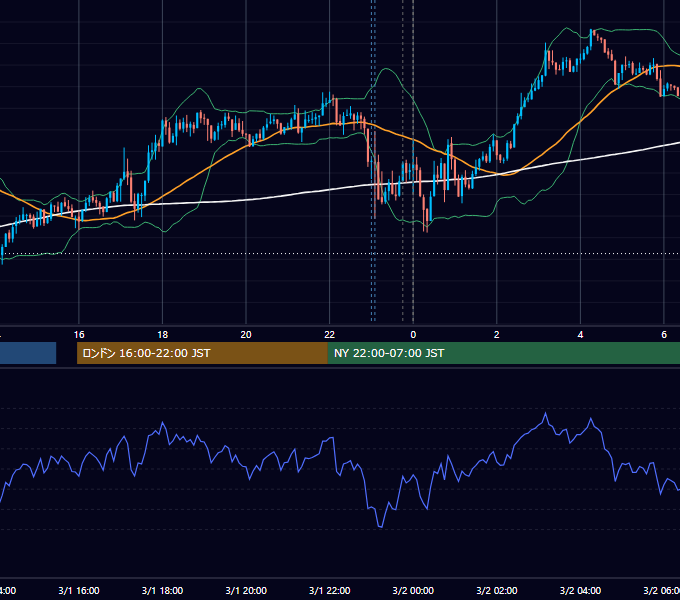Click the 3/1 20:00 date label
Screen dimensions: 680x600
pos(246,591)
